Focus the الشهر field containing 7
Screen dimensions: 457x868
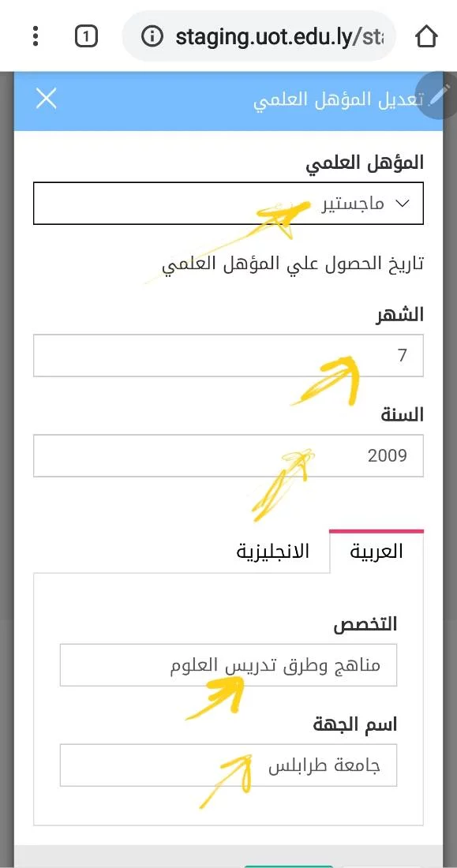click(228, 355)
